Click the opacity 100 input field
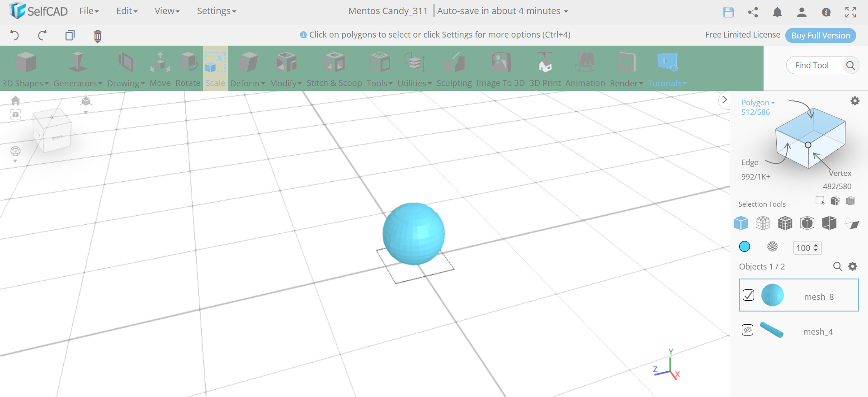The width and height of the screenshot is (868, 397). pos(803,248)
